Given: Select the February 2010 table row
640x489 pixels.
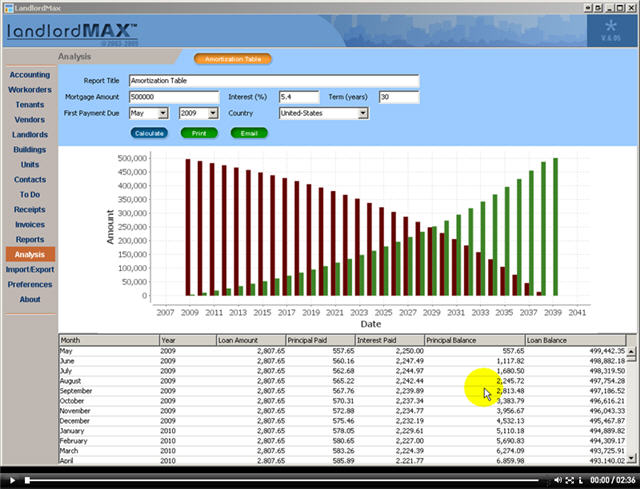Looking at the screenshot, I should [342, 441].
